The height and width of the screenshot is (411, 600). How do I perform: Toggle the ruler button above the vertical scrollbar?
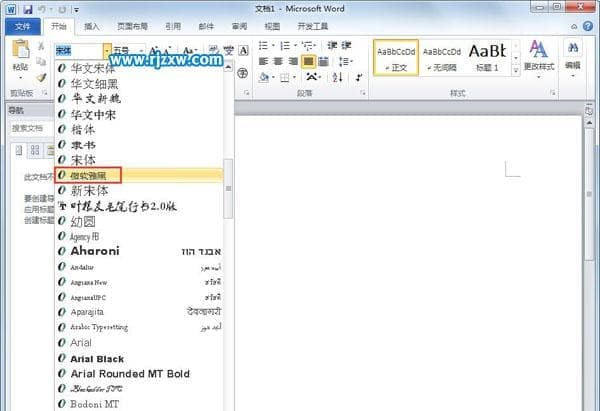589,110
